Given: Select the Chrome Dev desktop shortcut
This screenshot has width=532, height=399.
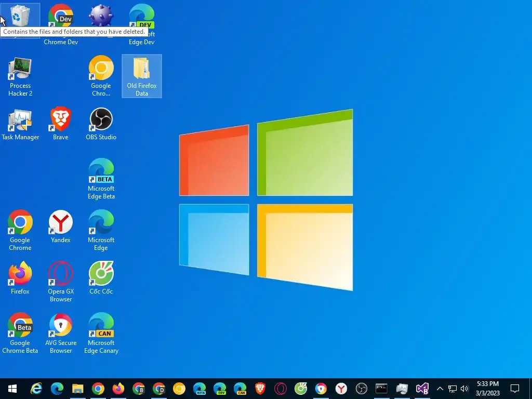Looking at the screenshot, I should pos(61,24).
